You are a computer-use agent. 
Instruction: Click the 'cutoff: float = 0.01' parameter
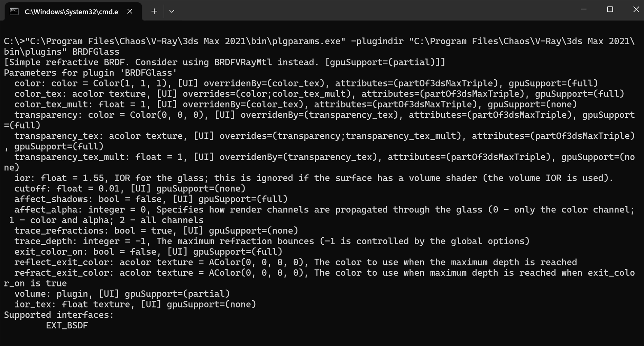click(x=67, y=189)
